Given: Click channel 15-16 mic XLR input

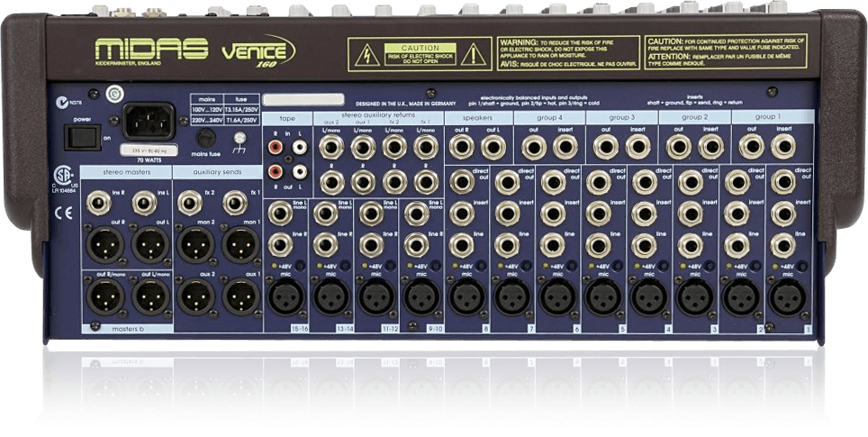Looking at the screenshot, I should tap(285, 296).
